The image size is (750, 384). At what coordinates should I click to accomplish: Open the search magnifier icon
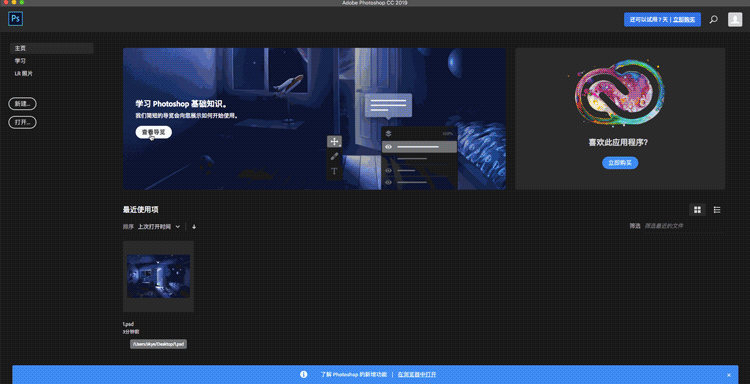[713, 20]
